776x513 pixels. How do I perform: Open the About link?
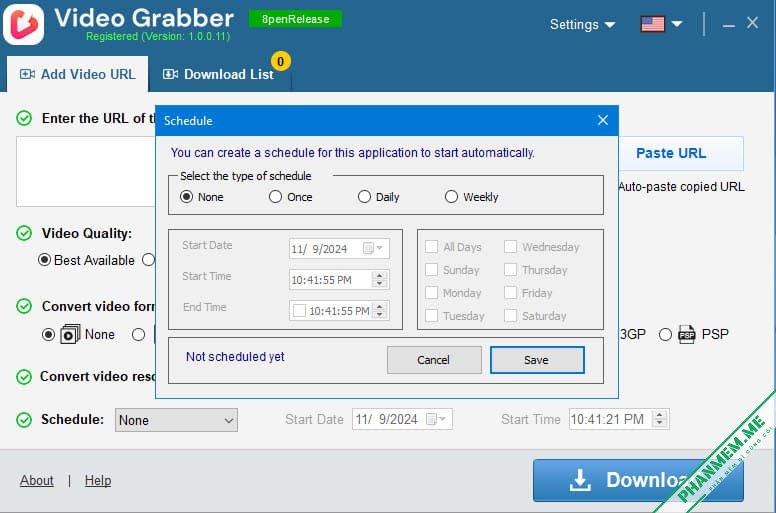pos(37,480)
